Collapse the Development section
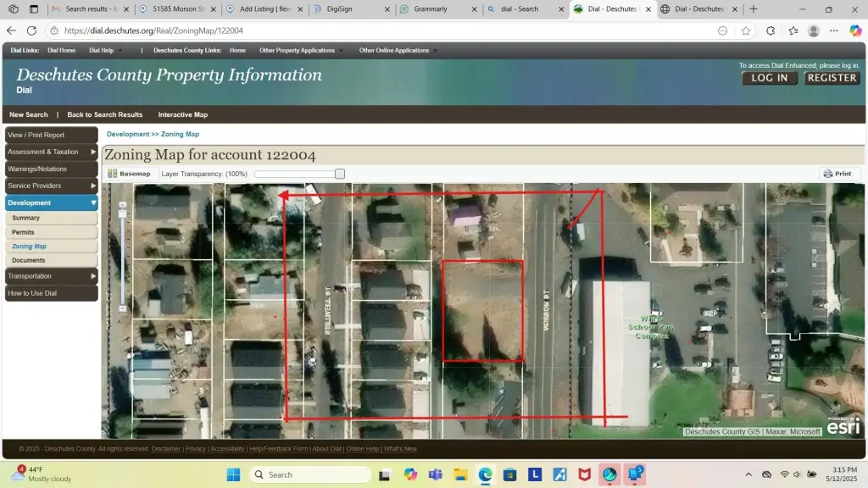 tap(51, 202)
